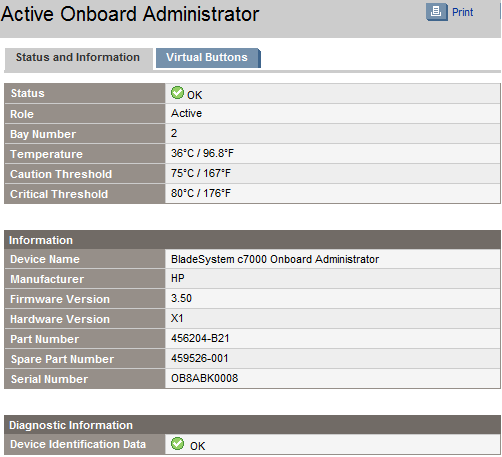This screenshot has width=502, height=457.
Task: Click the part number 456204-B21 value
Action: [200, 338]
